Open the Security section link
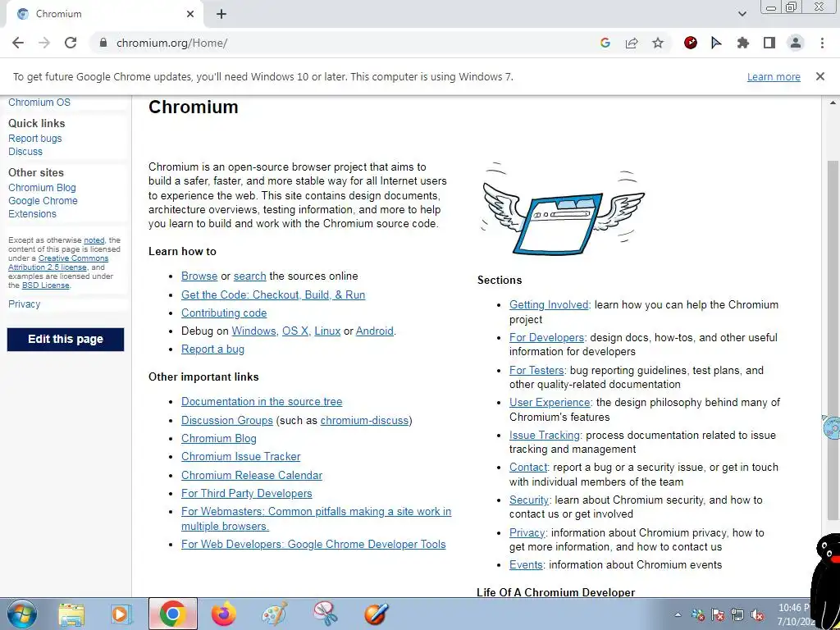Viewport: 840px width, 630px height. [x=529, y=500]
